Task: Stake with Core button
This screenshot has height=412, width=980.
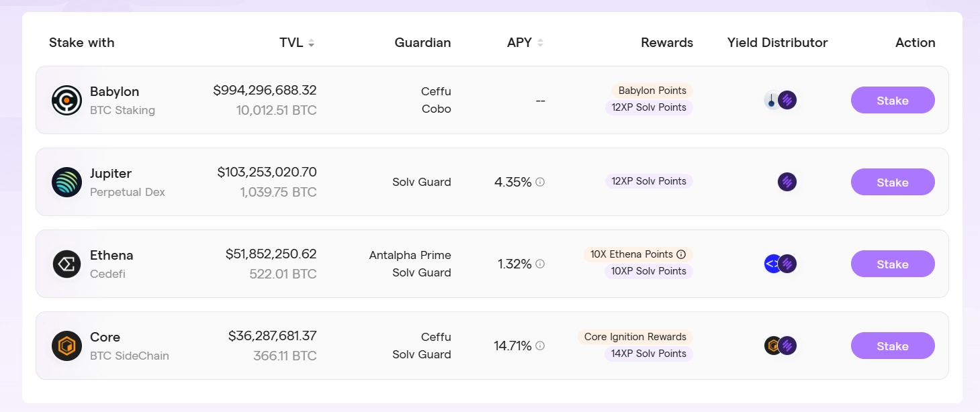Action: click(893, 346)
